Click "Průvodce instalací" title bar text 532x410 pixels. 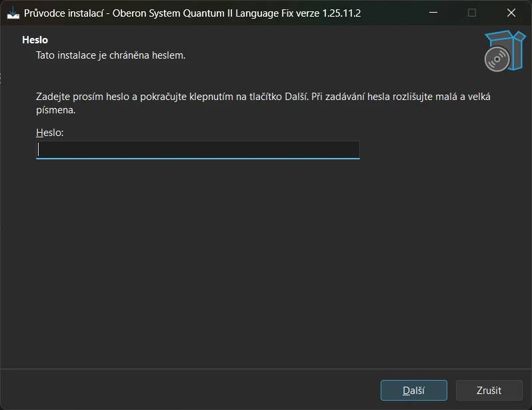pyautogui.click(x=63, y=13)
